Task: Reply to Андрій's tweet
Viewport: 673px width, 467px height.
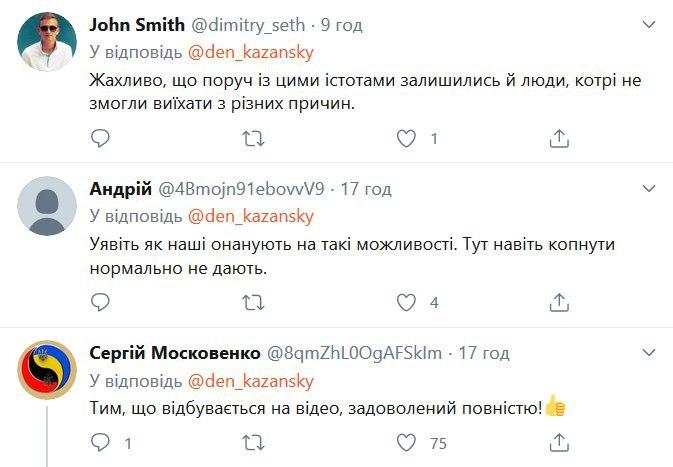Action: tap(99, 301)
